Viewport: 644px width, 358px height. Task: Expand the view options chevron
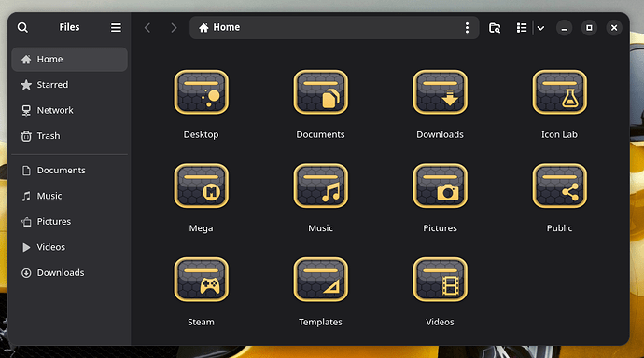tap(540, 28)
